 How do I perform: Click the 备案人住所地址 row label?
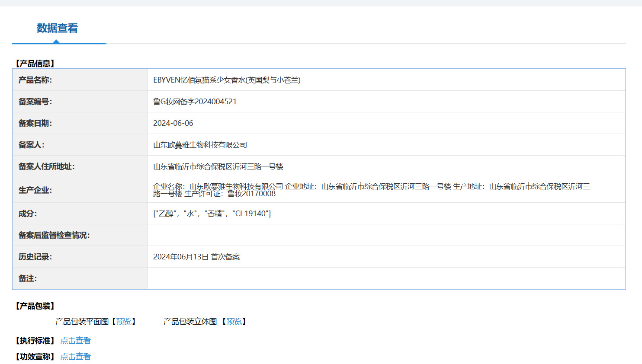pos(46,166)
